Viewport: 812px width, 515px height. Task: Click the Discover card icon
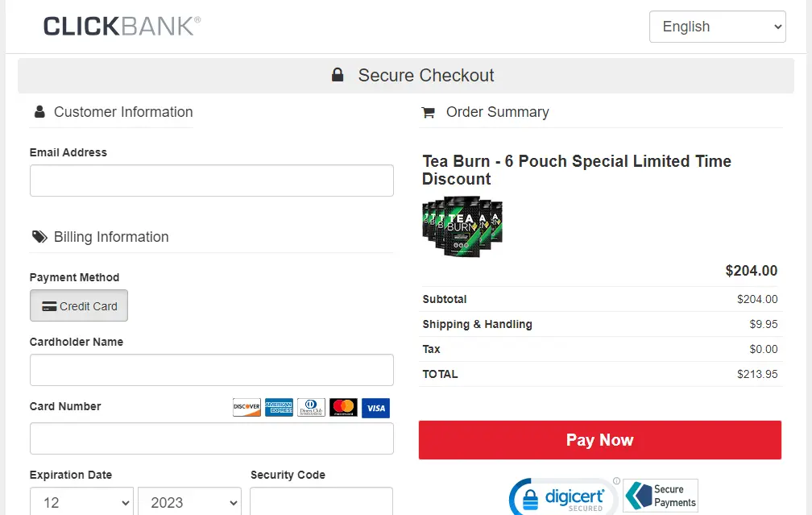point(246,408)
